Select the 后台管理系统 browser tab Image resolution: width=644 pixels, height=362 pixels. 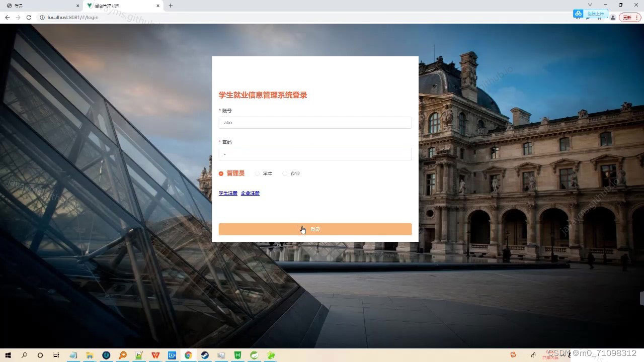point(116,6)
